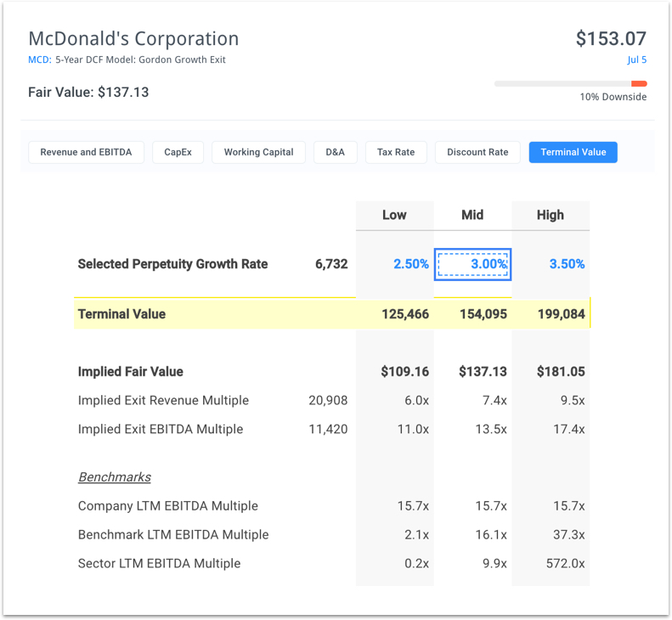Screen dimensions: 672x620
Task: Click the Mid implied fair value $137.13
Action: click(x=483, y=371)
